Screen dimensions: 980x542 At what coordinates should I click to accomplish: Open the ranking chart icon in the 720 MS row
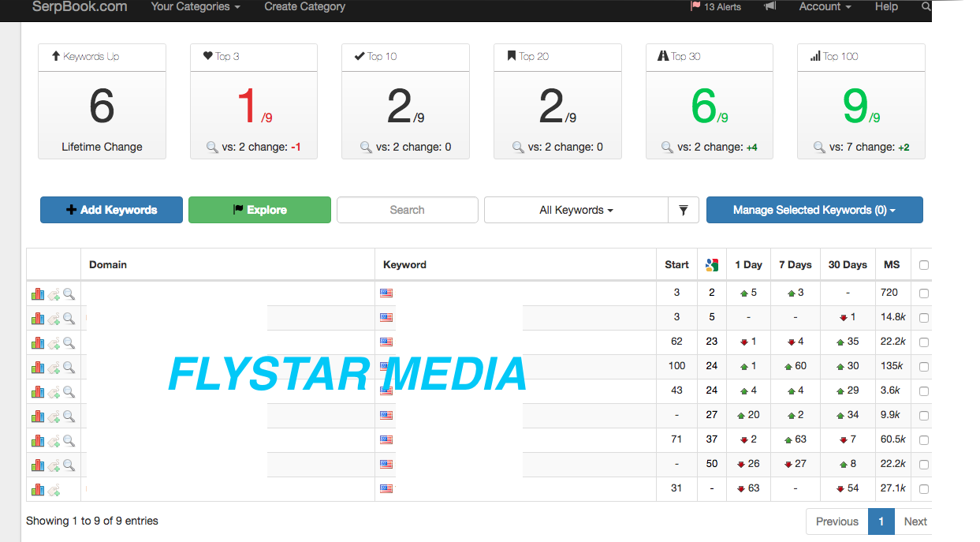[x=37, y=294]
